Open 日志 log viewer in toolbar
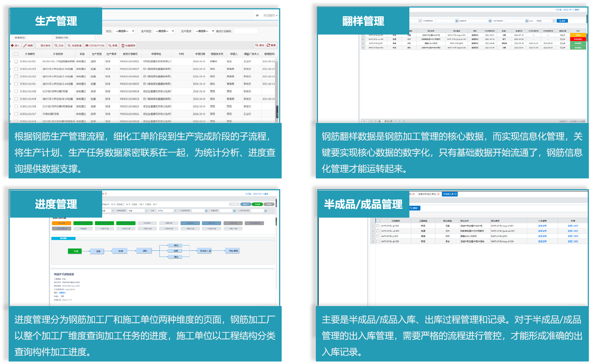This screenshot has width=591, height=364. coord(59,46)
